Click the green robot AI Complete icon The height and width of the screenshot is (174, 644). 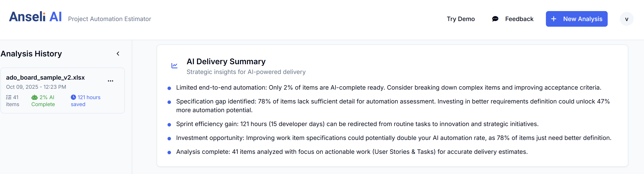[34, 98]
